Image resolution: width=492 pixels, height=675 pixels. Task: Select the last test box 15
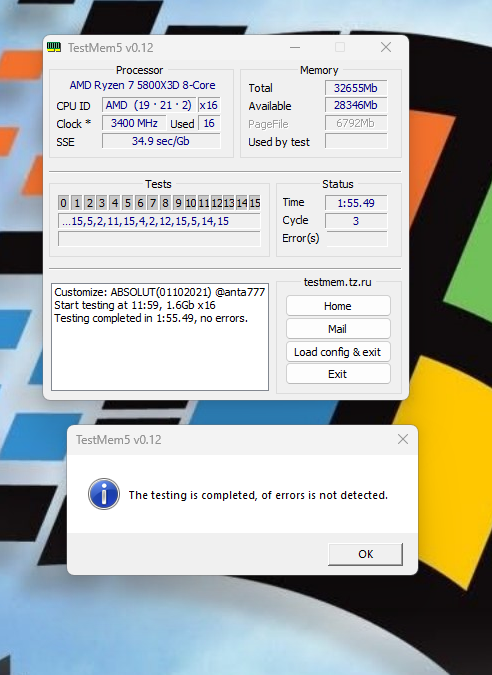pos(255,203)
